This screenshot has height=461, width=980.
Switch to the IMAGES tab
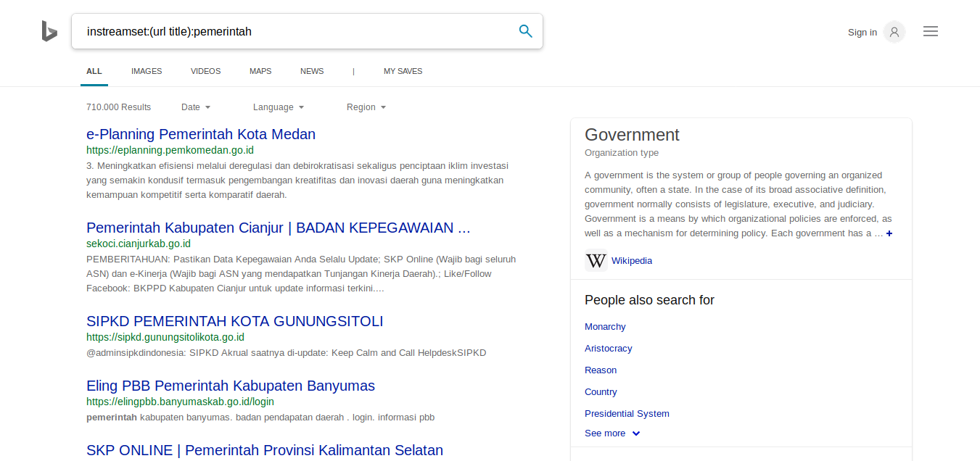(x=147, y=71)
